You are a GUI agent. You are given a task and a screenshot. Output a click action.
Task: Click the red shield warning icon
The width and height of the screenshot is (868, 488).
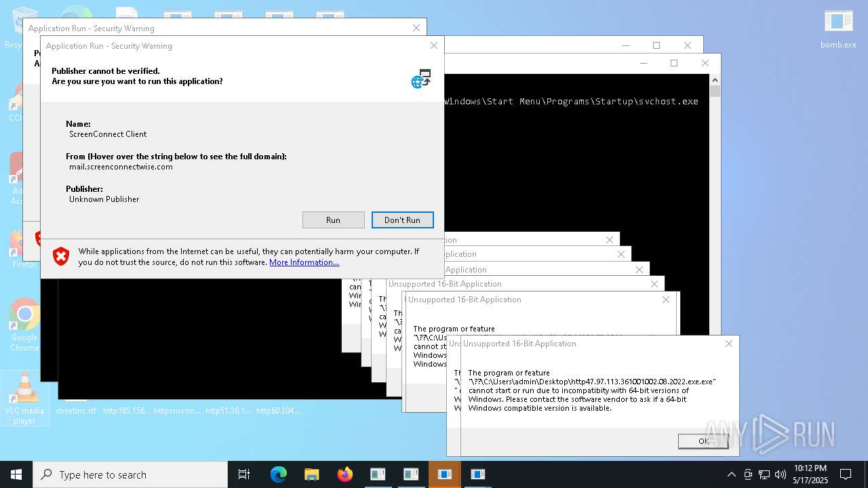click(61, 256)
